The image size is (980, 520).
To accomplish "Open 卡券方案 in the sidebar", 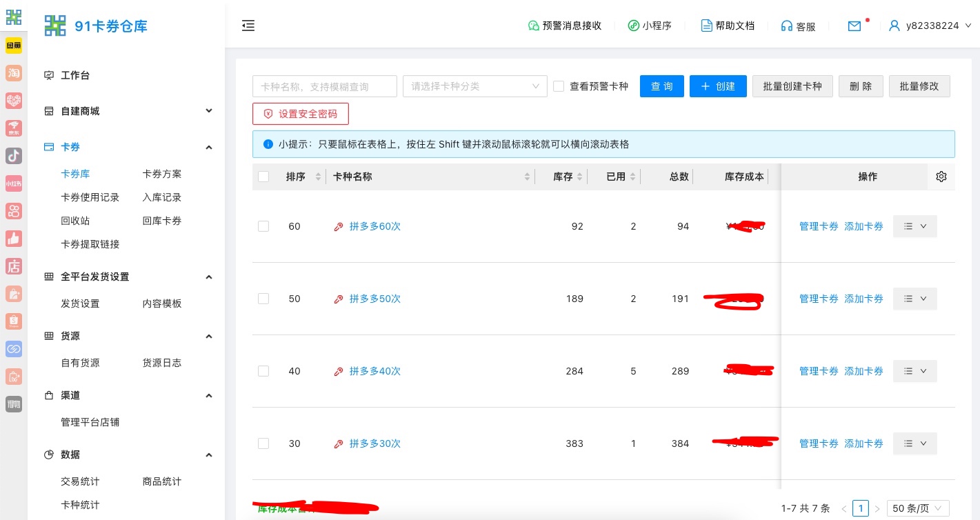I will (x=162, y=174).
